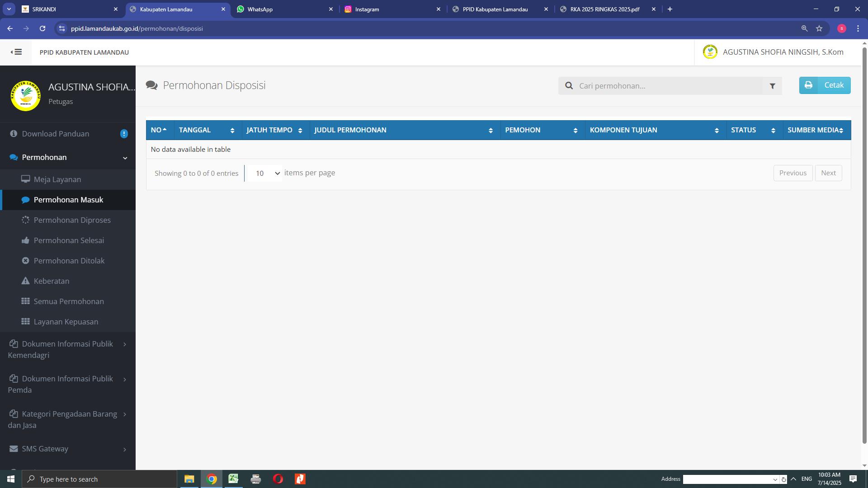This screenshot has height=488, width=868.
Task: Reload the current page
Action: (42, 28)
